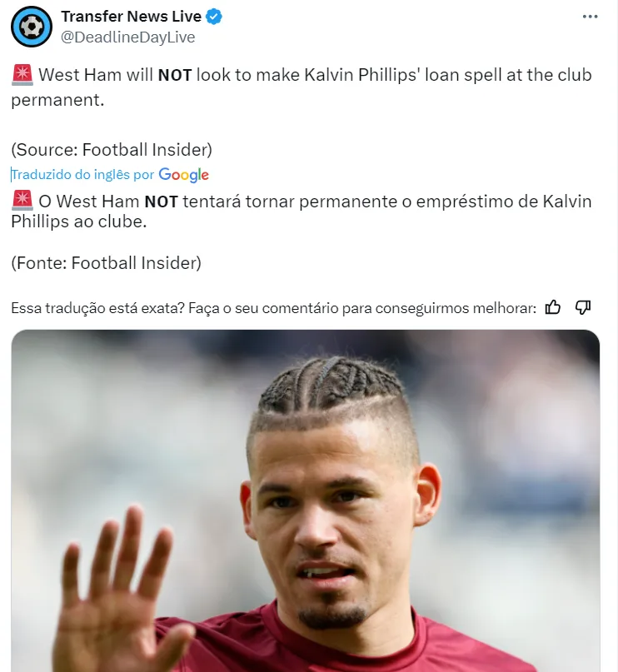Open the Transfer News Live soccer ball avatar

32,27
